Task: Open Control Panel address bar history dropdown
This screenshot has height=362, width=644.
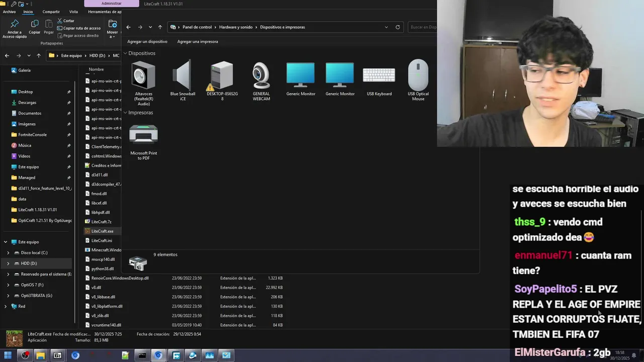Action: click(x=386, y=27)
